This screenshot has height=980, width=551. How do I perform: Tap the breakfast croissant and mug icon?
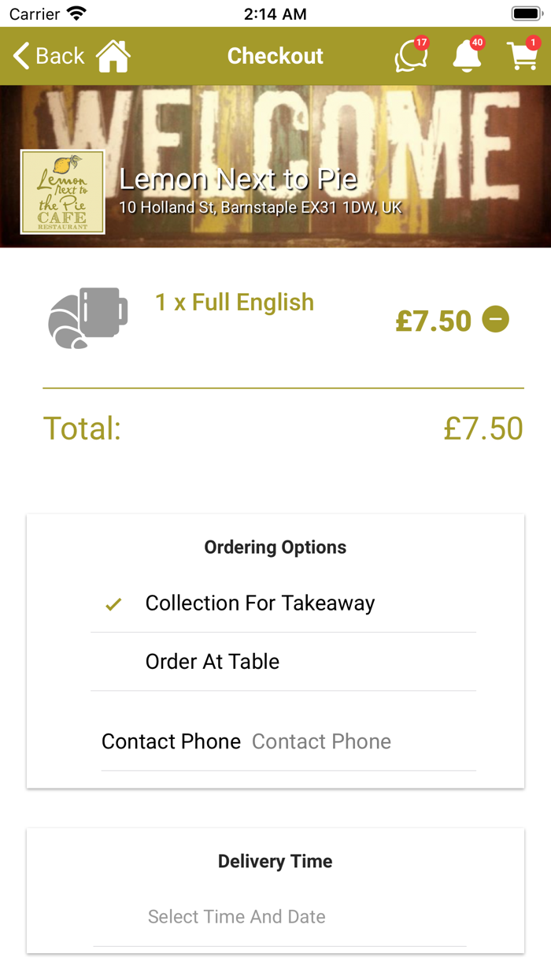tap(87, 317)
